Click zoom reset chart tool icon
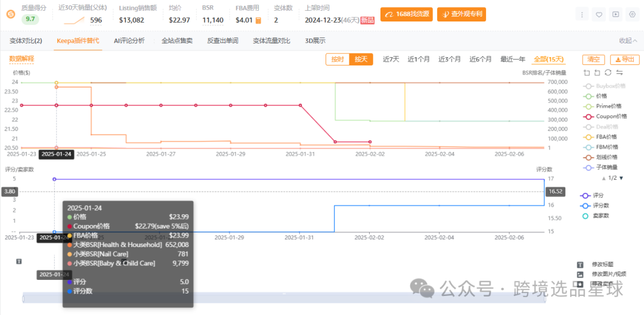 click(x=597, y=73)
